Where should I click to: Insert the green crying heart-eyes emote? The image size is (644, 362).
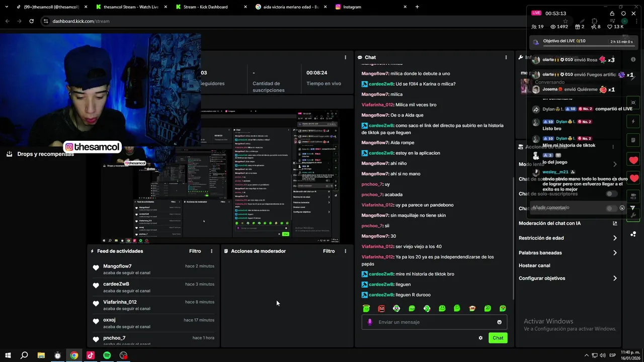(503, 308)
